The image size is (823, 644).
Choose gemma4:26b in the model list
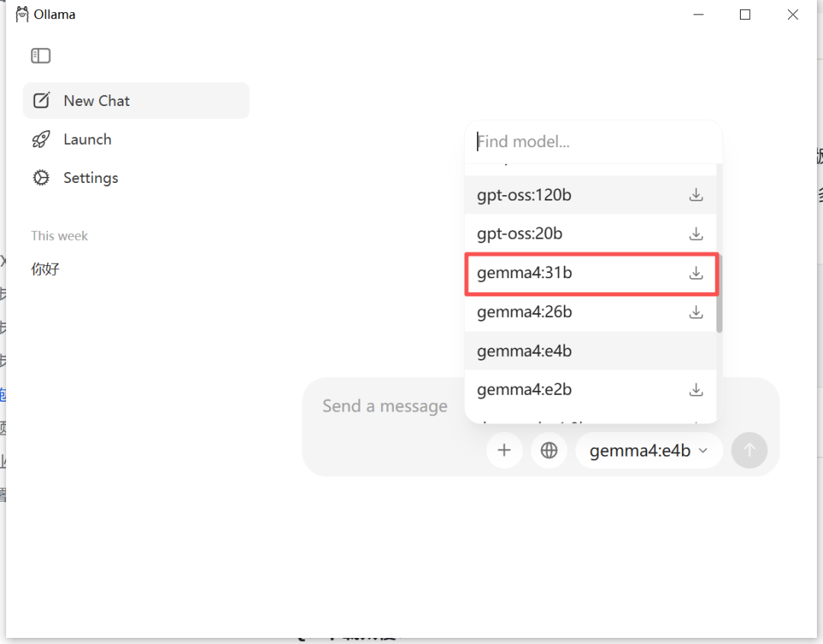[x=591, y=312]
